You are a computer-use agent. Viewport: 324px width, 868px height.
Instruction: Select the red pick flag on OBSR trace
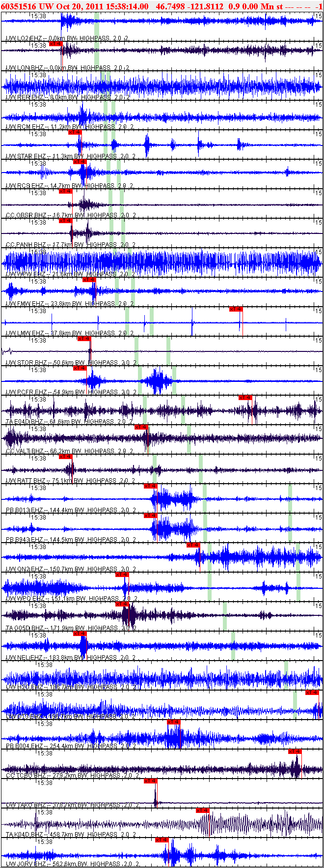coord(65,191)
